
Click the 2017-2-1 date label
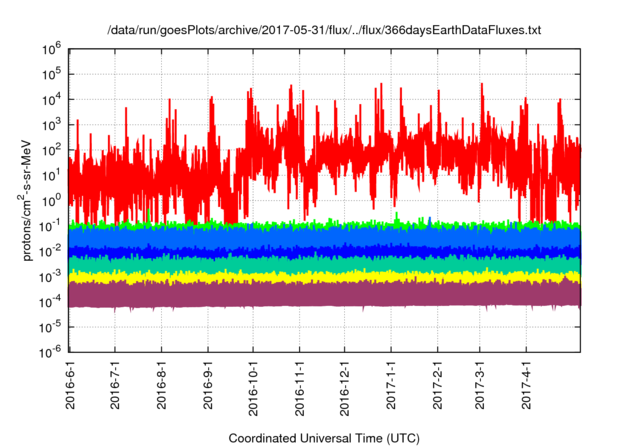pyautogui.click(x=438, y=384)
